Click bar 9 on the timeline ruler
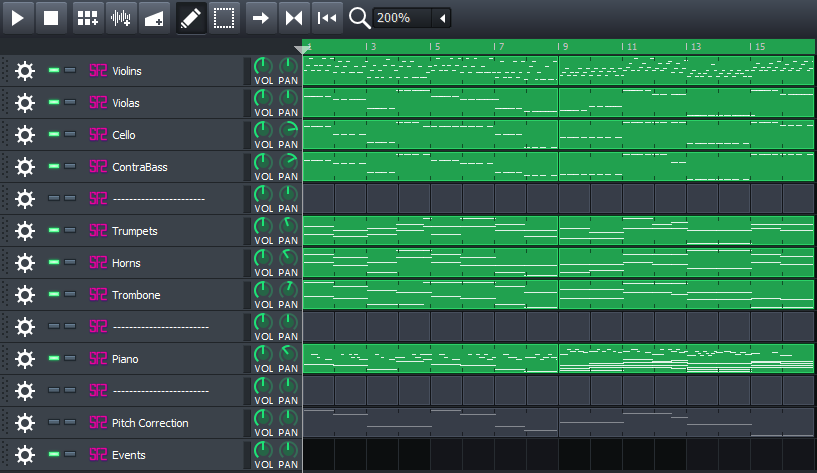This screenshot has height=473, width=817. pyautogui.click(x=563, y=46)
